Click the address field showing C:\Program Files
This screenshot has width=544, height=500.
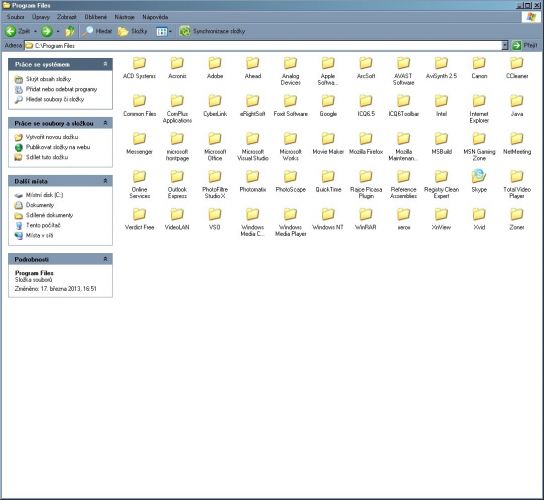(x=263, y=45)
